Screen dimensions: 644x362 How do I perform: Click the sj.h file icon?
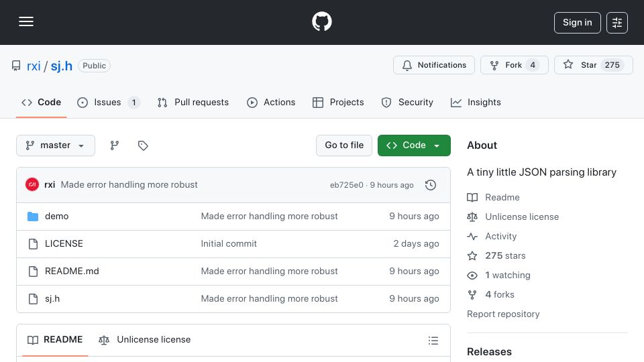point(33,299)
